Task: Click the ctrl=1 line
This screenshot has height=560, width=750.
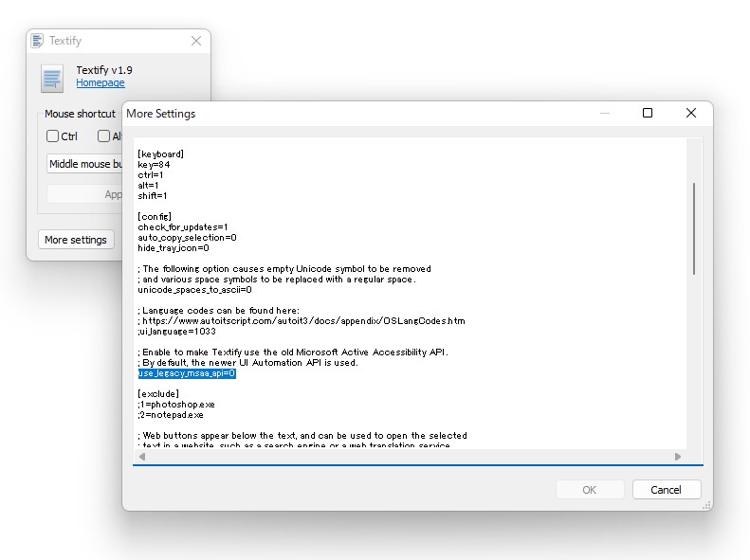Action: coord(151,175)
